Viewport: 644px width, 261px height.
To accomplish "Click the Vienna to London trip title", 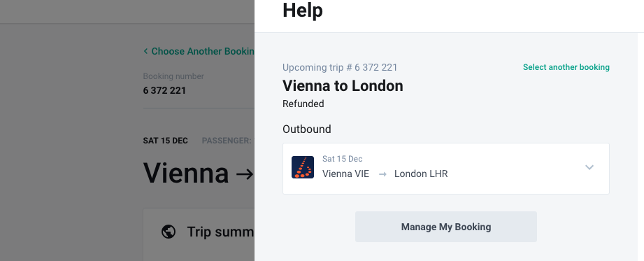I will [x=343, y=86].
